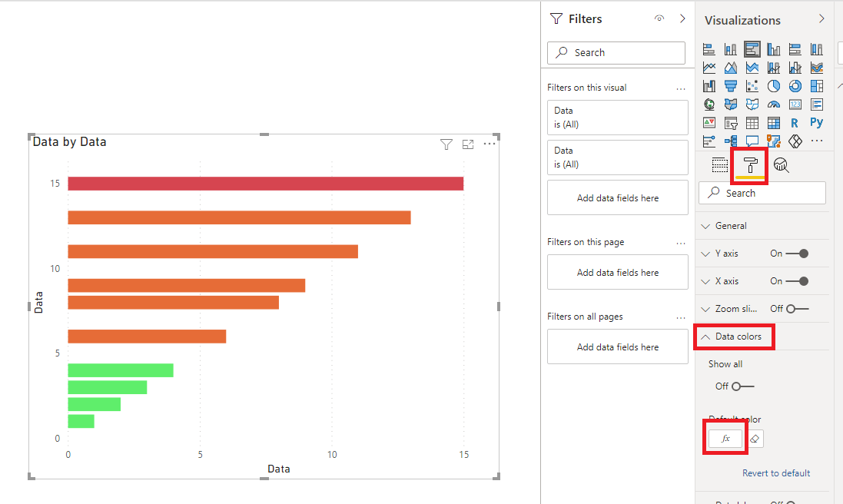The width and height of the screenshot is (843, 504).
Task: Open the Analytics magnifier tab
Action: 782,165
